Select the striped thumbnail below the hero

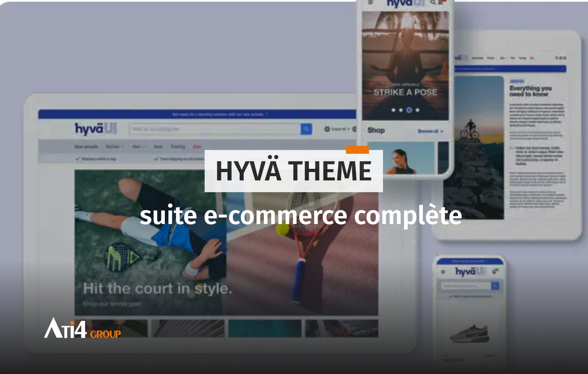(x=188, y=328)
